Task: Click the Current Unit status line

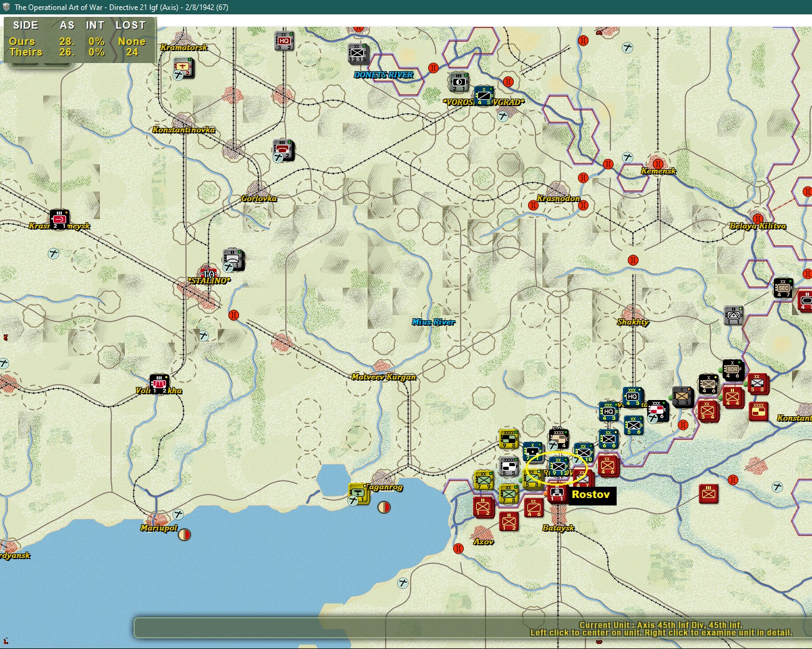Action: coord(661,625)
